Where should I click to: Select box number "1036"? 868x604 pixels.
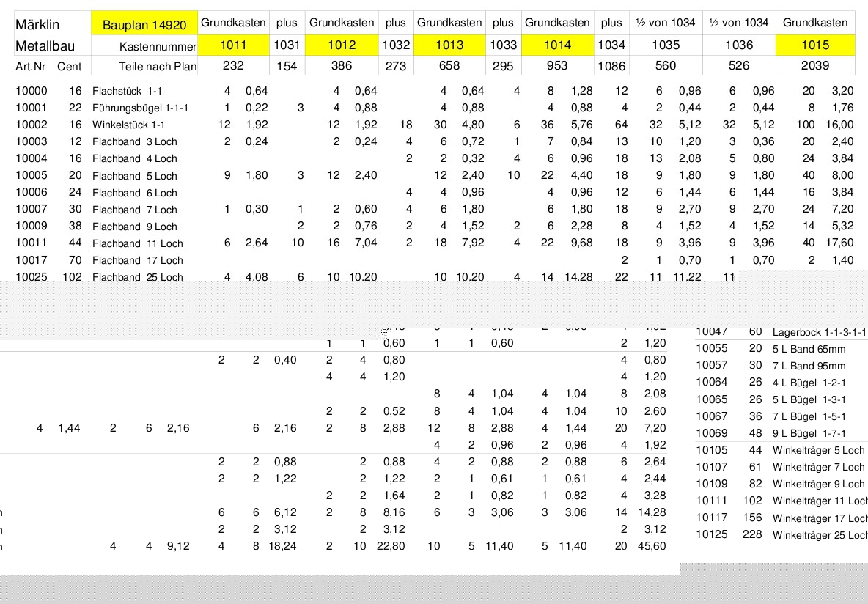coord(739,45)
